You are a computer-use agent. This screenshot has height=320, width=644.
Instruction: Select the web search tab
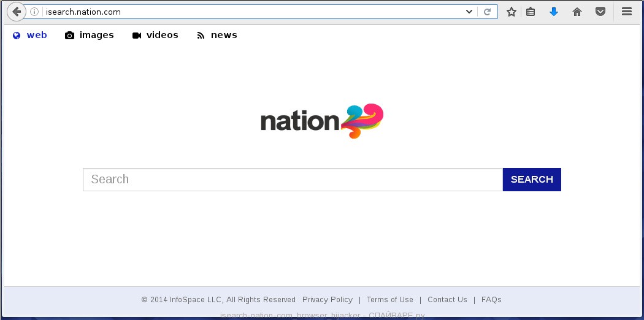30,35
